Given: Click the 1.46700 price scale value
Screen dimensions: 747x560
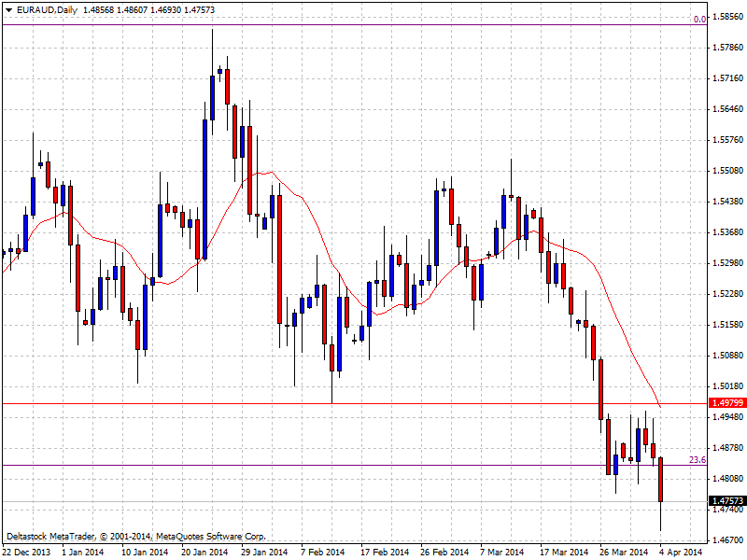Looking at the screenshot, I should click(x=728, y=540).
